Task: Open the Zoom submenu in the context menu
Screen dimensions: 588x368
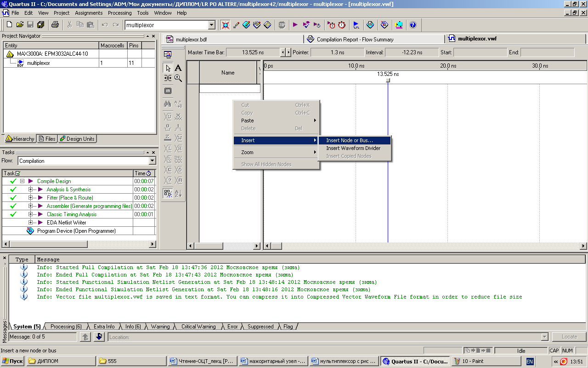Action: pos(276,152)
